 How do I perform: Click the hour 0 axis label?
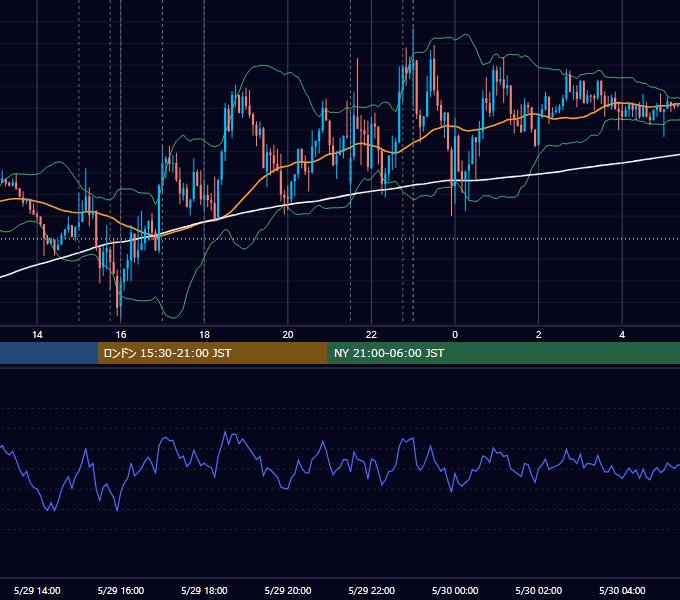(455, 335)
